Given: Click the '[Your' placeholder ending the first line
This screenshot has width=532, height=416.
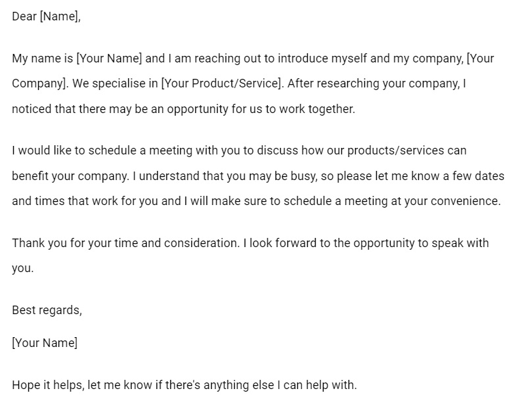Looking at the screenshot, I should click(x=481, y=58).
